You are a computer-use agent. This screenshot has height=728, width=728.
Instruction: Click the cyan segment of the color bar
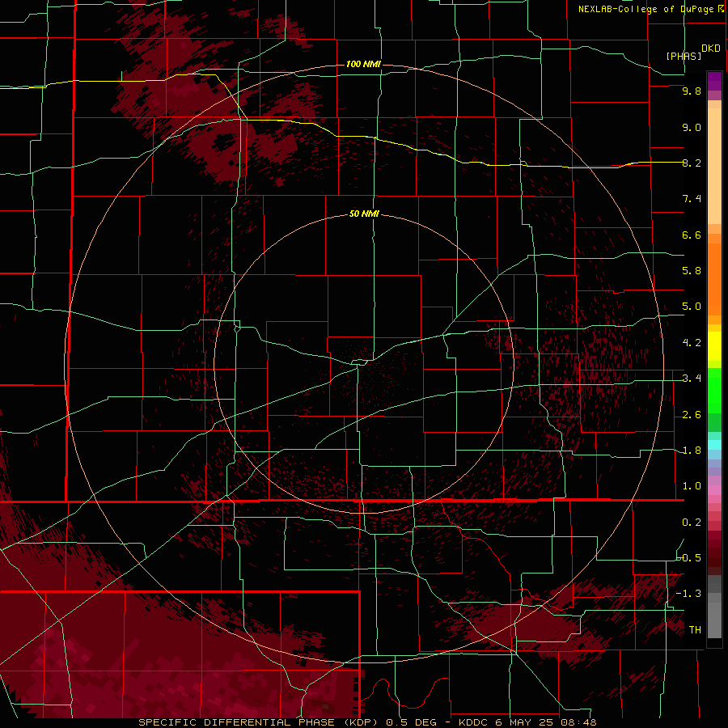[x=714, y=444]
